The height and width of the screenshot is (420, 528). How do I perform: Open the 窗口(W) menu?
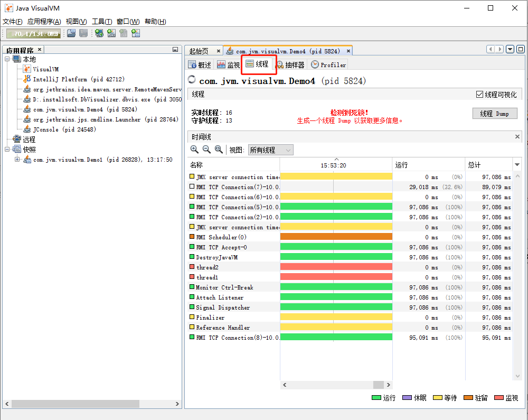(x=128, y=22)
